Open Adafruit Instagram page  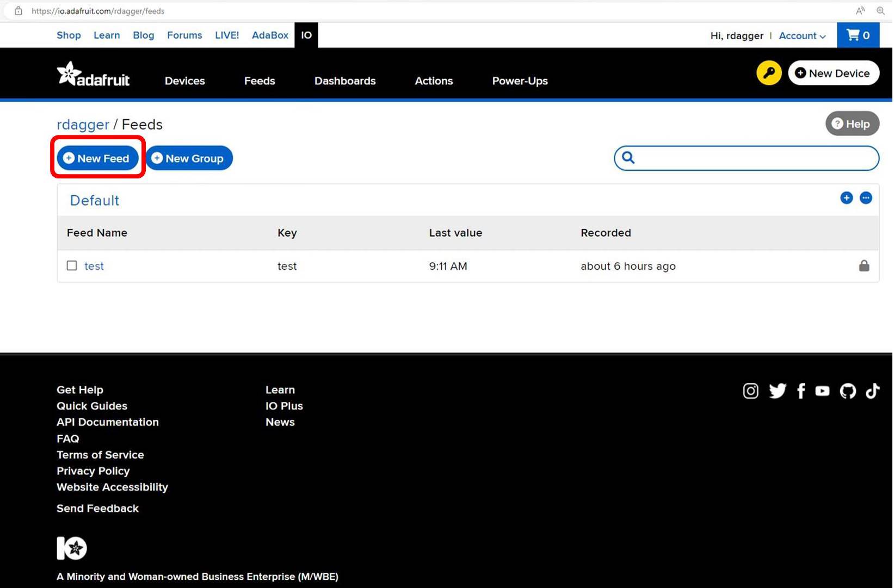[752, 392]
